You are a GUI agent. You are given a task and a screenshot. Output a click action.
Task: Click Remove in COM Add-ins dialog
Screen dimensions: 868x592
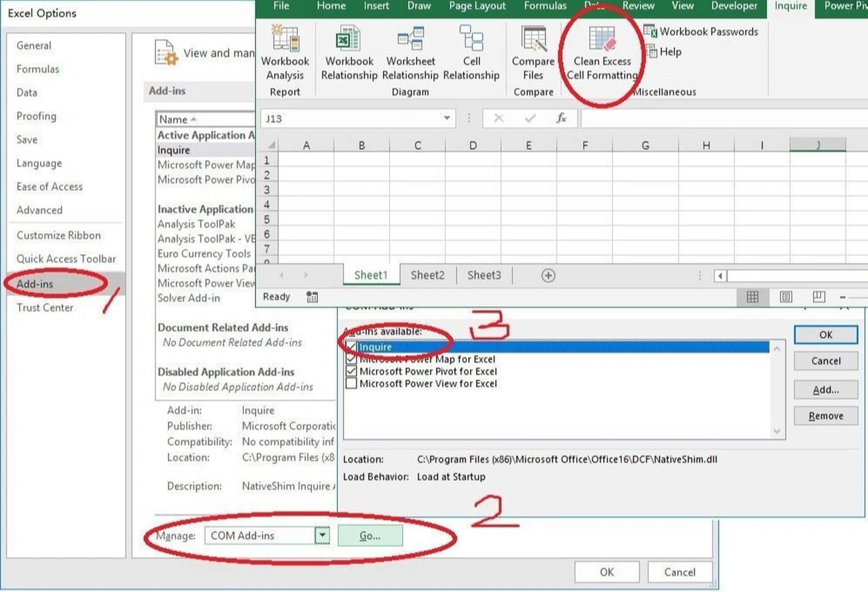click(826, 416)
